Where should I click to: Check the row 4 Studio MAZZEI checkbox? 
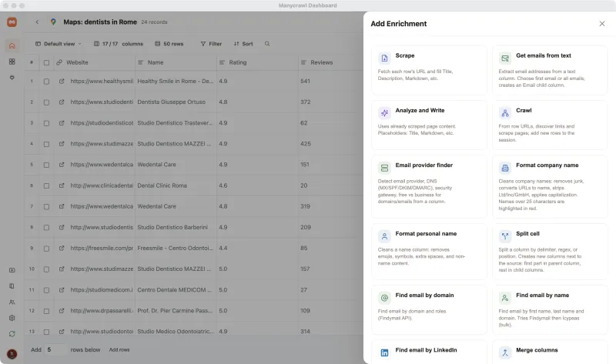click(x=46, y=144)
